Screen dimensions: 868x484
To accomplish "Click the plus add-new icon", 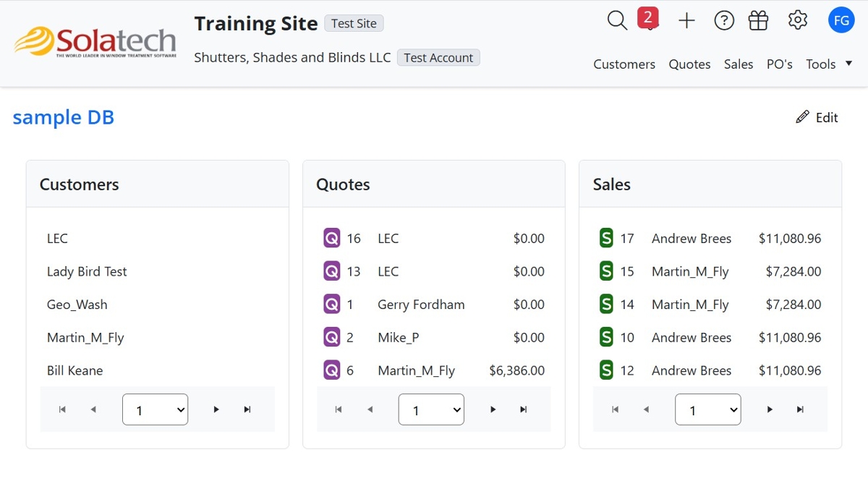I will [x=686, y=21].
